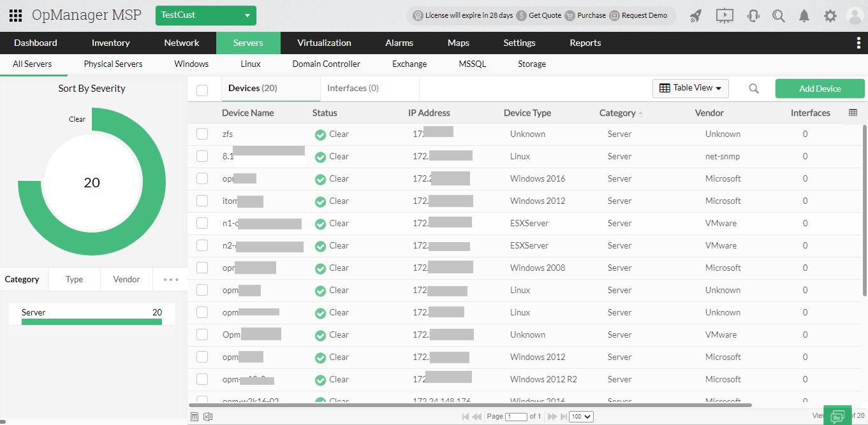The image size is (868, 425).
Task: Open the user profile avatar
Action: pyautogui.click(x=855, y=16)
